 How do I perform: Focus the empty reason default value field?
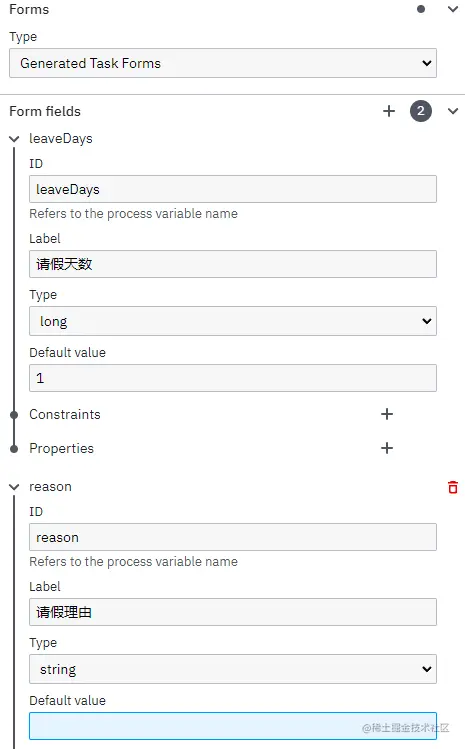tap(233, 726)
